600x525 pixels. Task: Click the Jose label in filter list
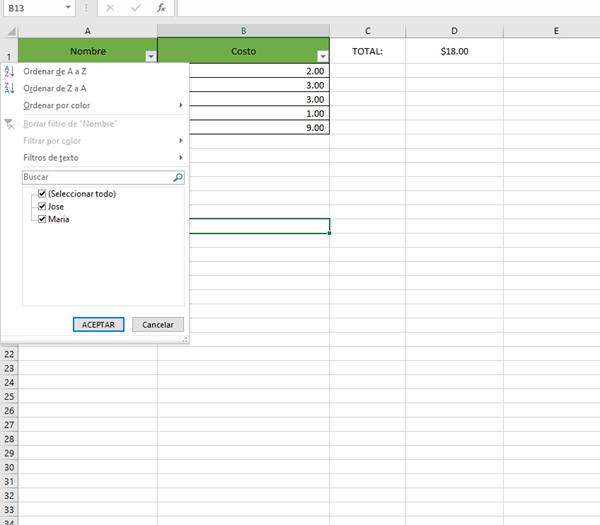click(56, 207)
